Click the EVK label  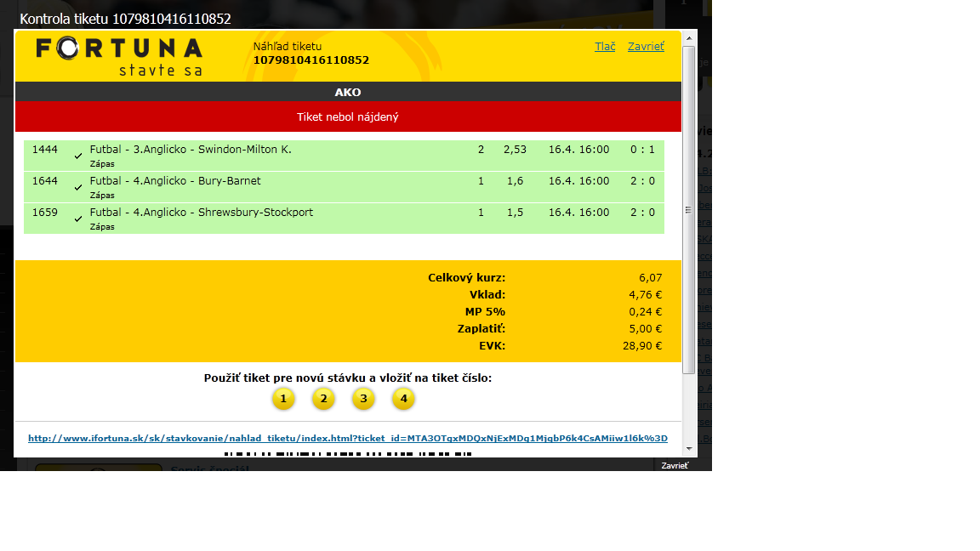point(493,345)
